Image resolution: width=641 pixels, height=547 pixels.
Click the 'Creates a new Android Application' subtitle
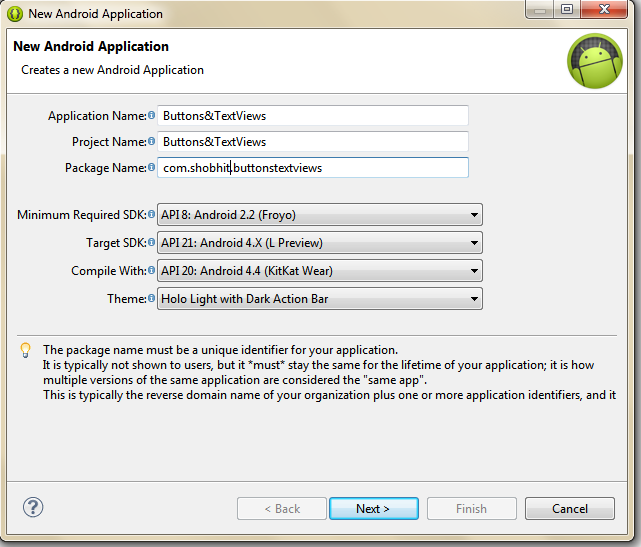point(112,70)
